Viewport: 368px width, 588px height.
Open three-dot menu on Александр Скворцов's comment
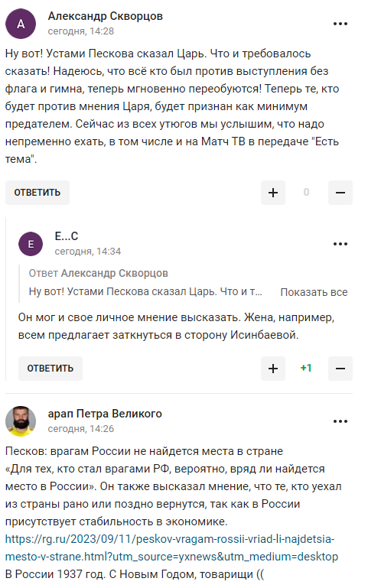click(340, 24)
